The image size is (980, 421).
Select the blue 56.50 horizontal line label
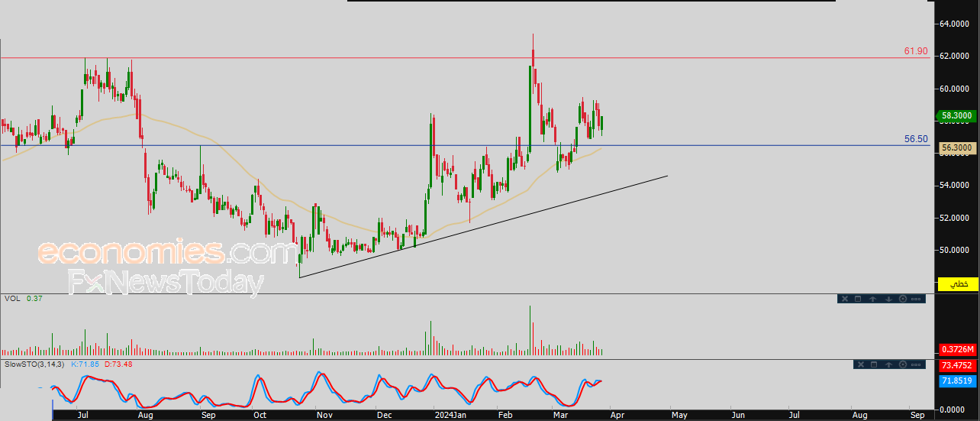(x=916, y=139)
